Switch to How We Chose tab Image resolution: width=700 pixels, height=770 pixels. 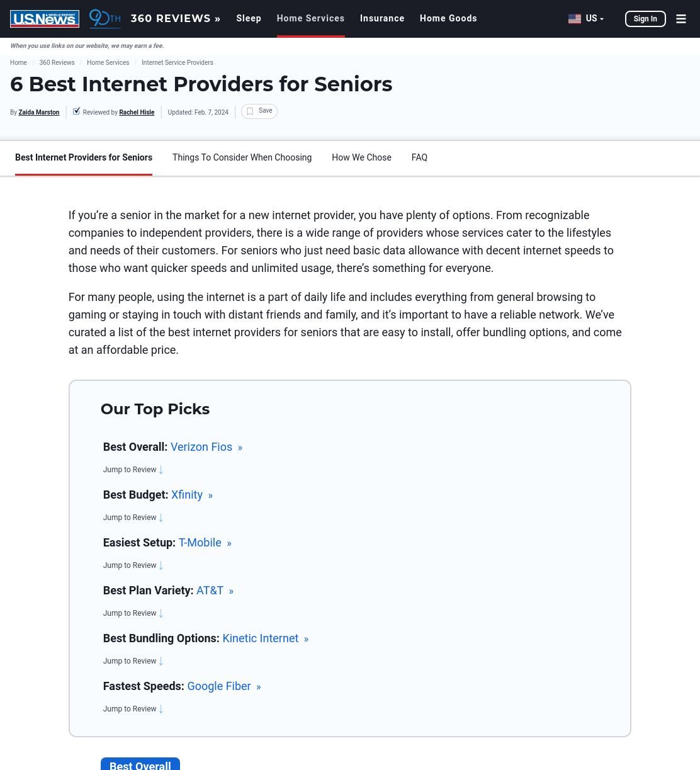pyautogui.click(x=361, y=157)
